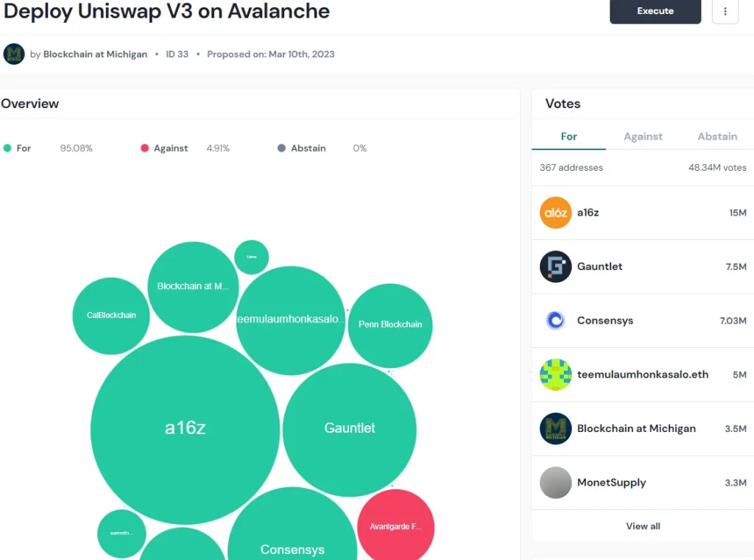Click the 4.91% Against percentage

coord(218,148)
